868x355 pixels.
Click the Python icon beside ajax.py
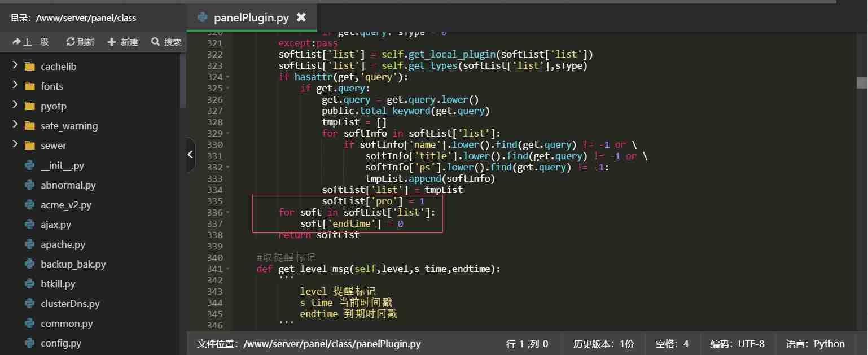30,225
